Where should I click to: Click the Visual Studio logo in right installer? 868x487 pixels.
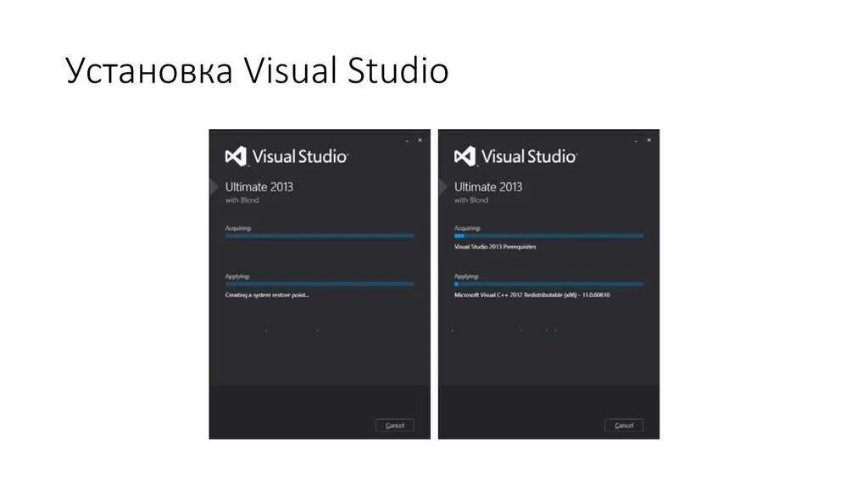(x=465, y=156)
